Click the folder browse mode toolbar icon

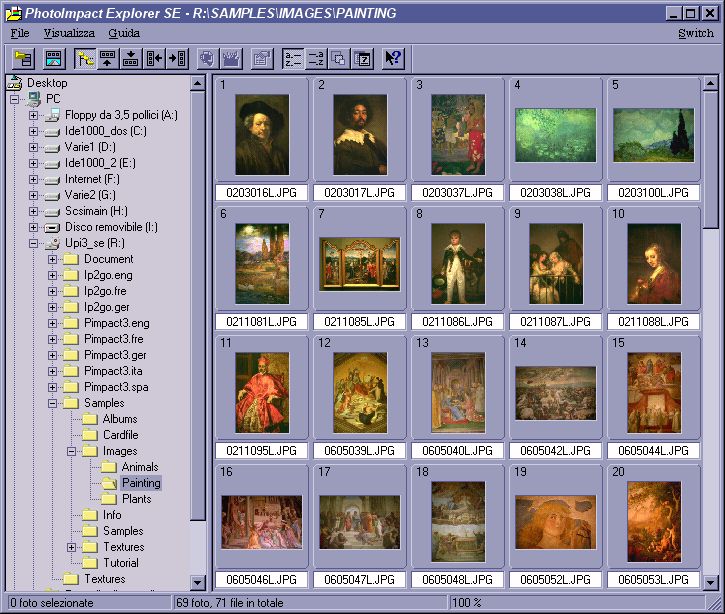[23, 58]
